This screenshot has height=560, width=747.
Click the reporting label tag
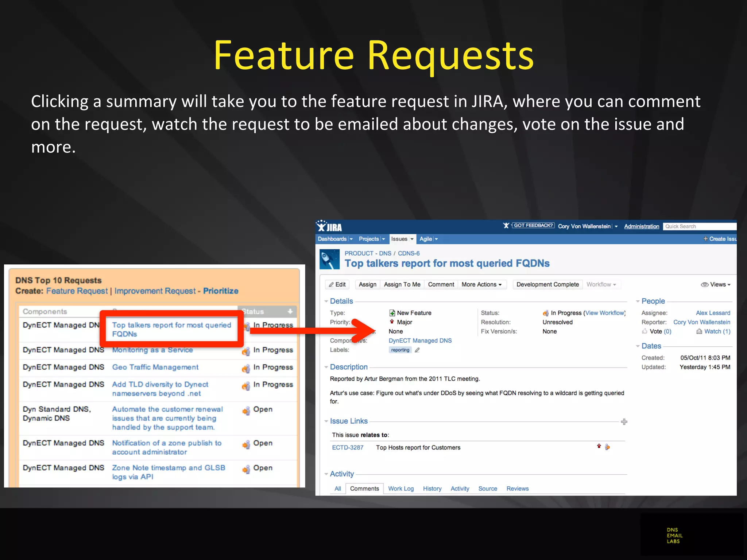point(400,350)
